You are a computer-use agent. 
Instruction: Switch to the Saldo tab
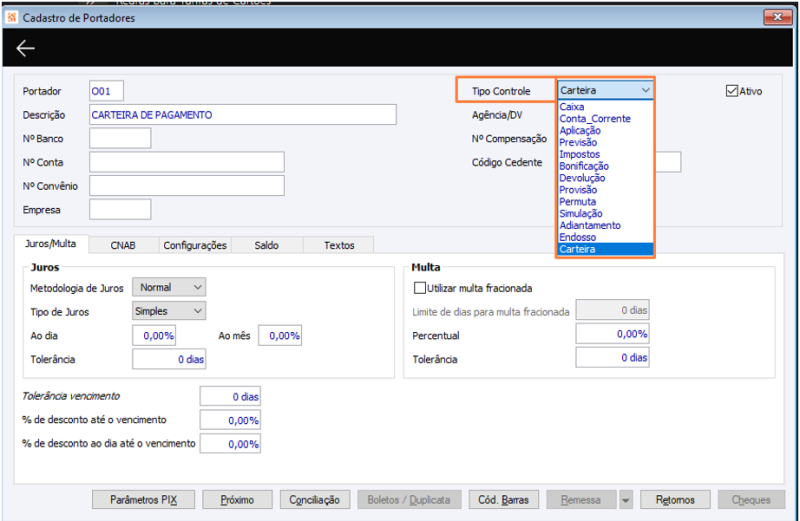(x=267, y=245)
